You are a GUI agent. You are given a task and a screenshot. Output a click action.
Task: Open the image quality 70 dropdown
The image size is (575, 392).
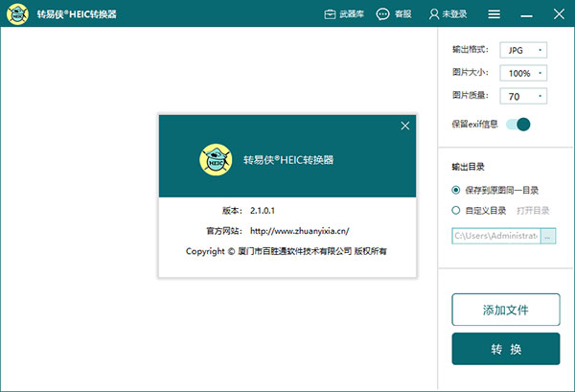[x=523, y=96]
